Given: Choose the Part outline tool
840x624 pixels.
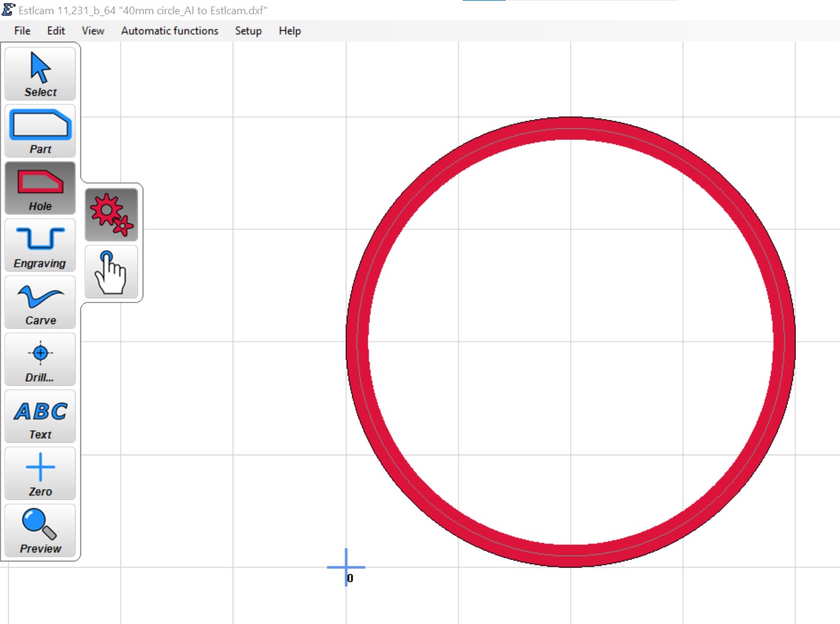Looking at the screenshot, I should [40, 131].
